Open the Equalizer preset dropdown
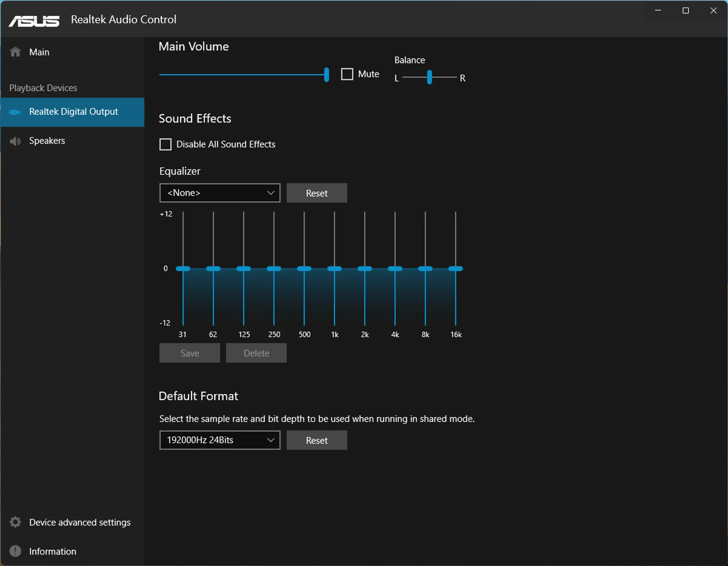This screenshot has height=566, width=728. tap(220, 193)
